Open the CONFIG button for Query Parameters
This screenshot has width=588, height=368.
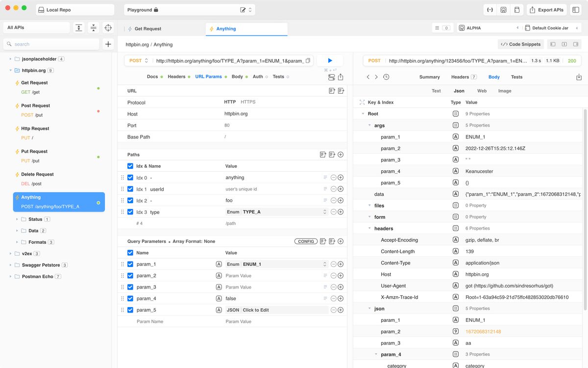coord(306,241)
